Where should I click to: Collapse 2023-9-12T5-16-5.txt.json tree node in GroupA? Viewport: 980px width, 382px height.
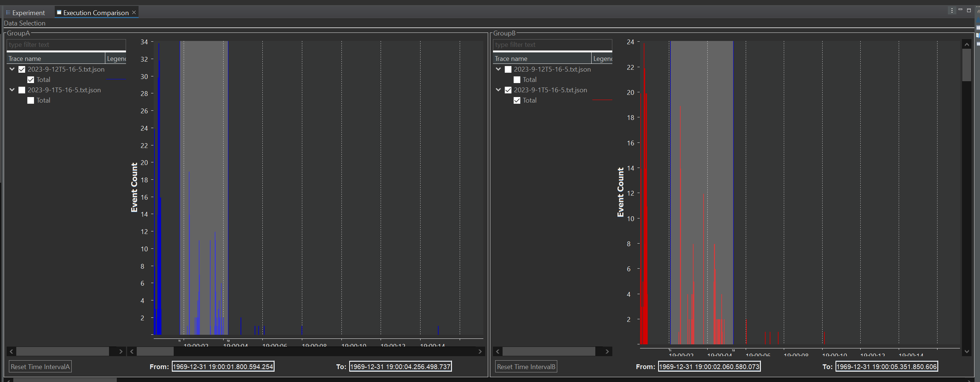12,69
